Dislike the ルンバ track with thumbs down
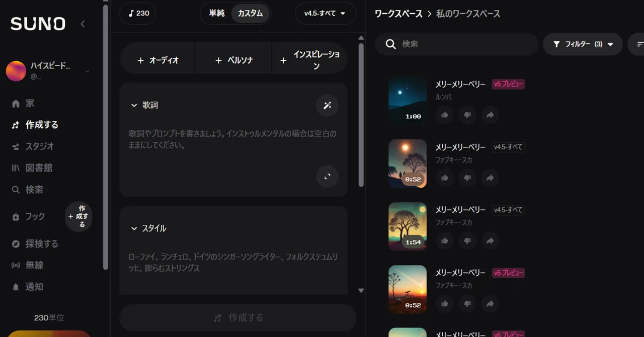 tap(467, 115)
